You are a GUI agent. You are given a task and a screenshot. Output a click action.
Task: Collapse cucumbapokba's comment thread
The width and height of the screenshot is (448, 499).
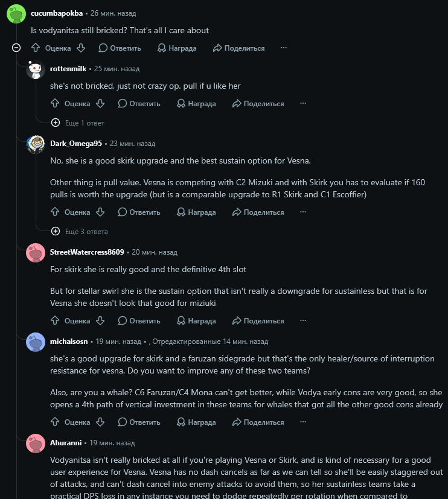16,48
